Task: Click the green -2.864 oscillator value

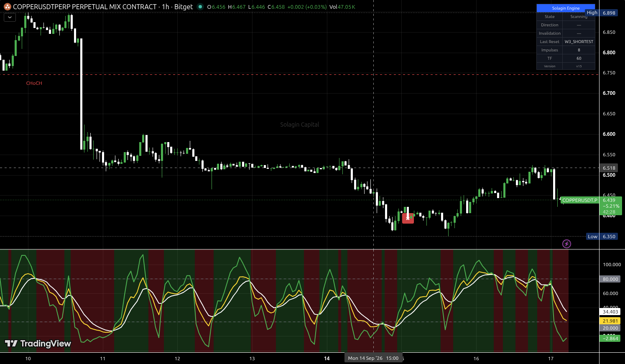Action: (610, 339)
